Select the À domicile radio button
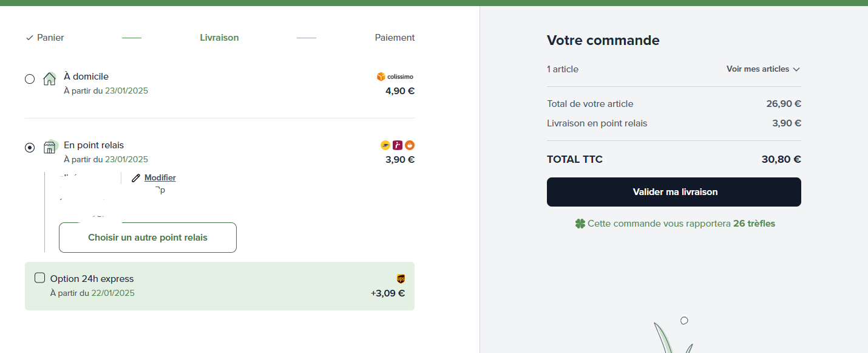Viewport: 868px width, 353px height. click(x=30, y=79)
